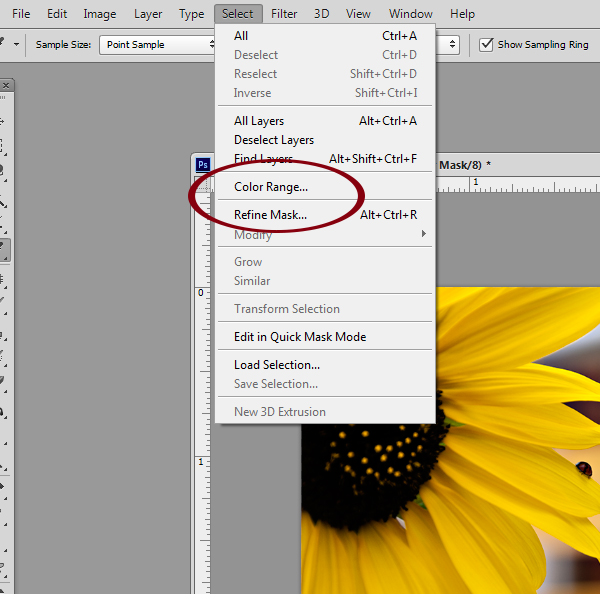Click the Ps document window icon
Screen dimensions: 600x600
click(203, 165)
